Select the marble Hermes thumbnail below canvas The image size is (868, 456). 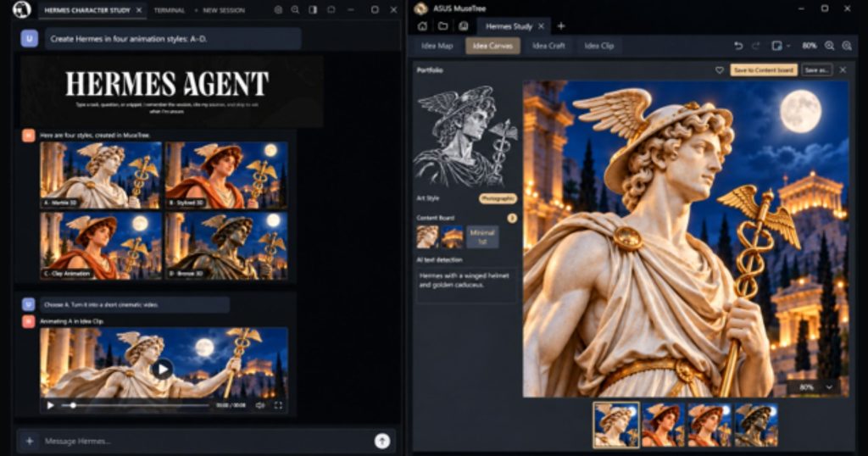tap(616, 425)
